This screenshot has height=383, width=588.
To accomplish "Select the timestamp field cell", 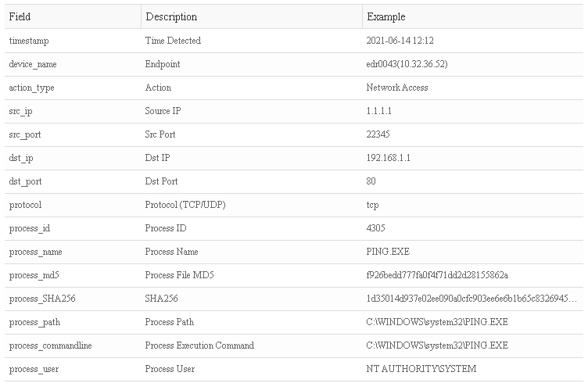I will [28, 41].
